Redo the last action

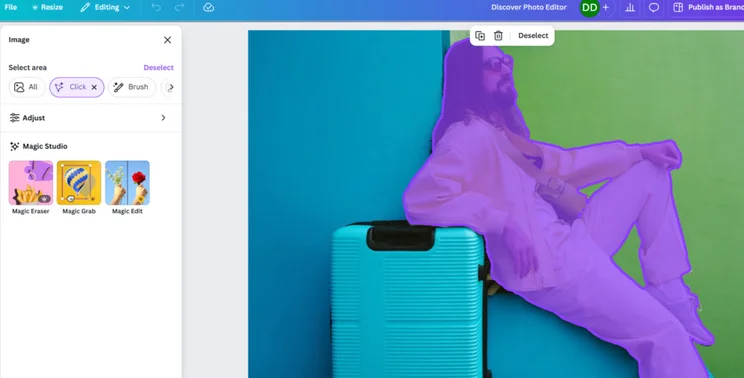click(179, 8)
